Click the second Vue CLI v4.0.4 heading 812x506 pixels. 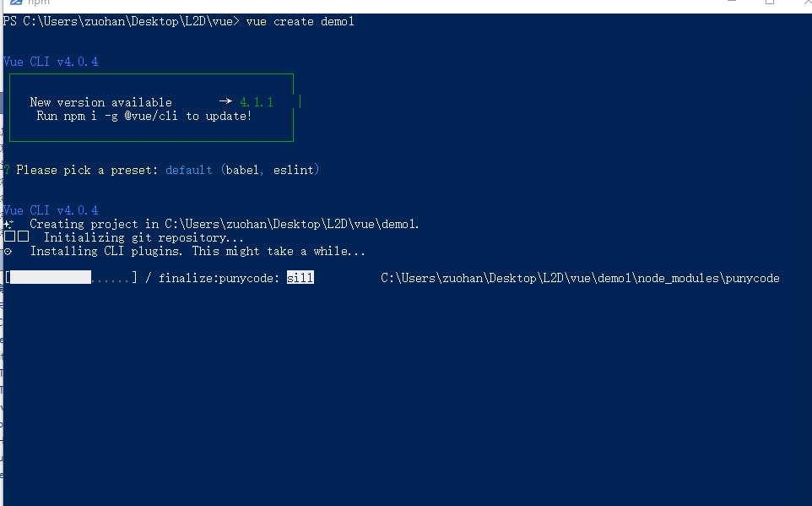coord(51,210)
